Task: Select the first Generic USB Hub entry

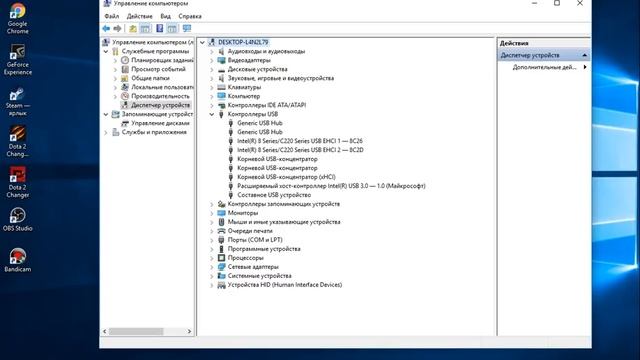Action: coord(260,123)
